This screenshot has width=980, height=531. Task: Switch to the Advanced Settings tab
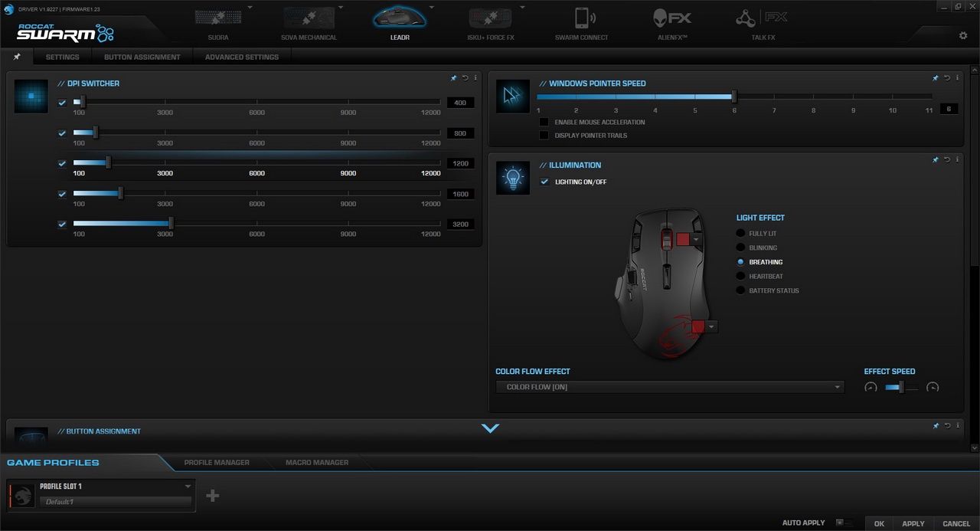242,57
